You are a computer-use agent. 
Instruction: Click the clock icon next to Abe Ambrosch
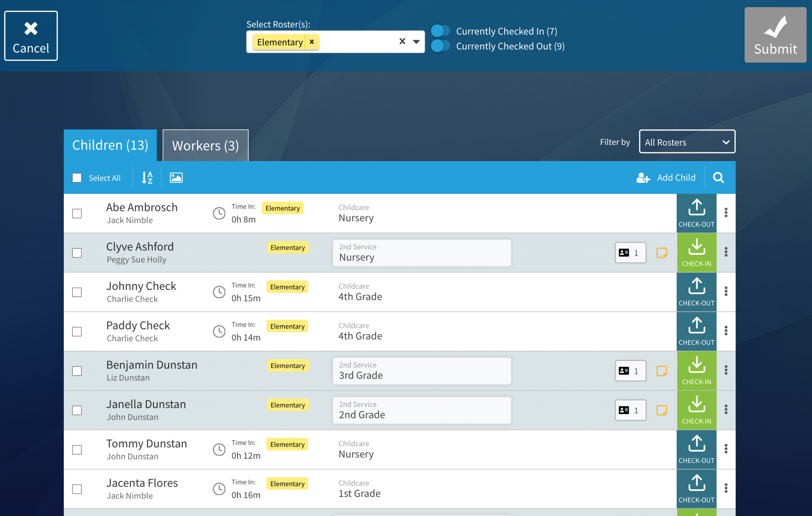point(219,213)
